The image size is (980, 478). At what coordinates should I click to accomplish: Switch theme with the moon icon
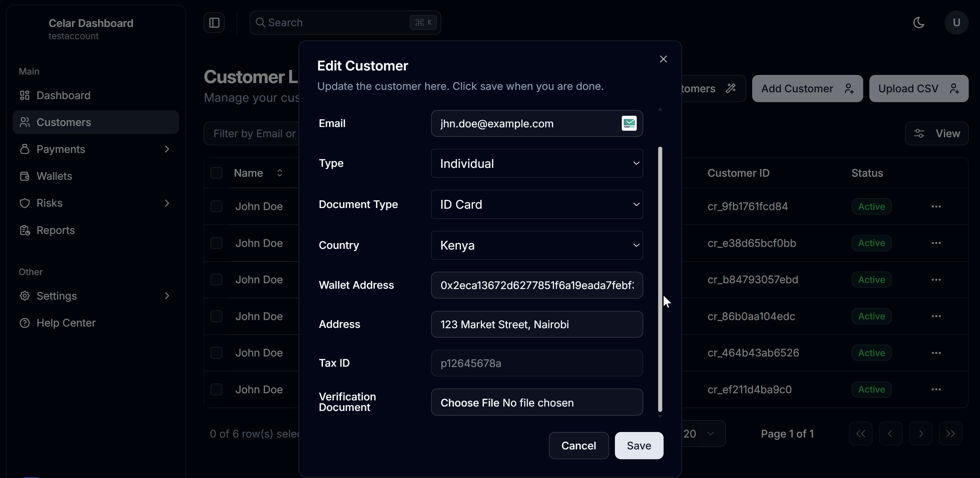point(919,23)
